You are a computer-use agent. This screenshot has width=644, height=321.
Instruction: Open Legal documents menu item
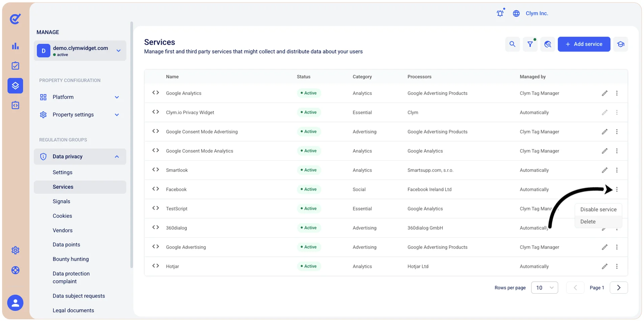pos(73,310)
